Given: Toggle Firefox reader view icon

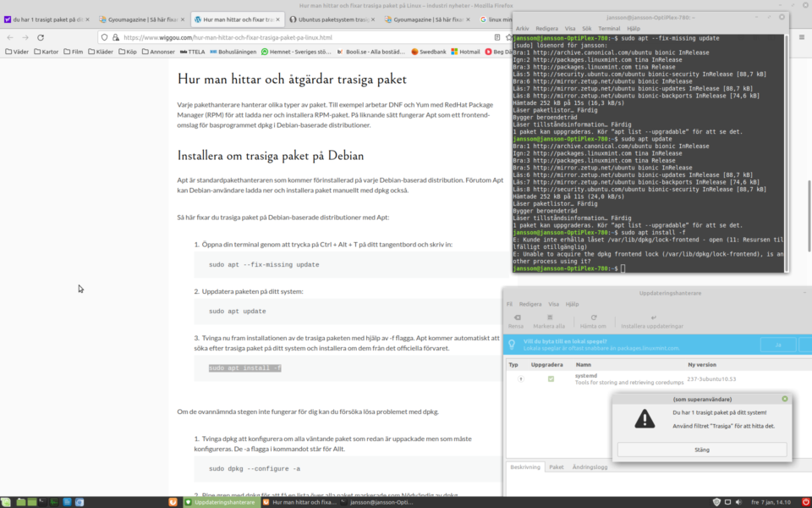Looking at the screenshot, I should [x=497, y=37].
